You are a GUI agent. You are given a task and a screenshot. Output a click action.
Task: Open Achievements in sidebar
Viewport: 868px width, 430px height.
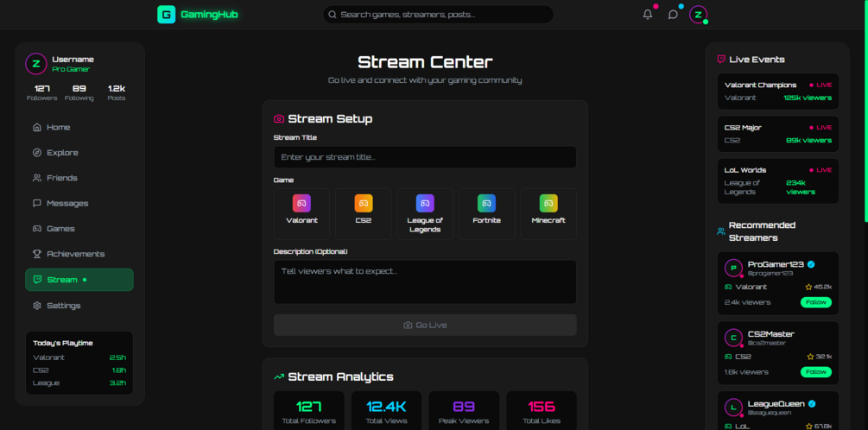coord(79,254)
